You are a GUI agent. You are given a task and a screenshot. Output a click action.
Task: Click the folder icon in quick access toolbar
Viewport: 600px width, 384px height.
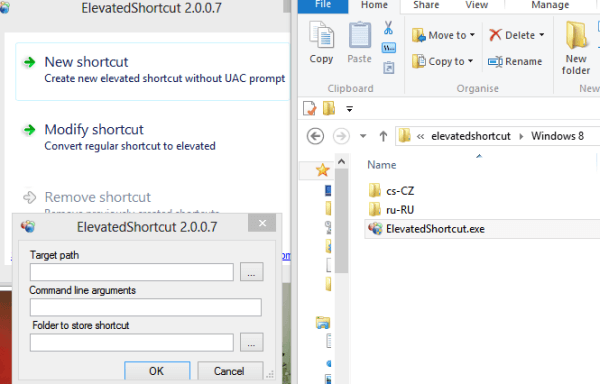[x=329, y=109]
